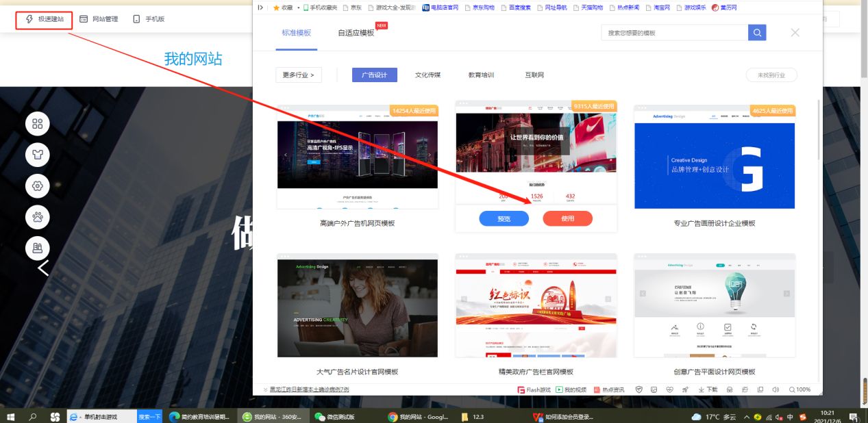
Task: Click the blue 预览 preview button
Action: tap(504, 219)
